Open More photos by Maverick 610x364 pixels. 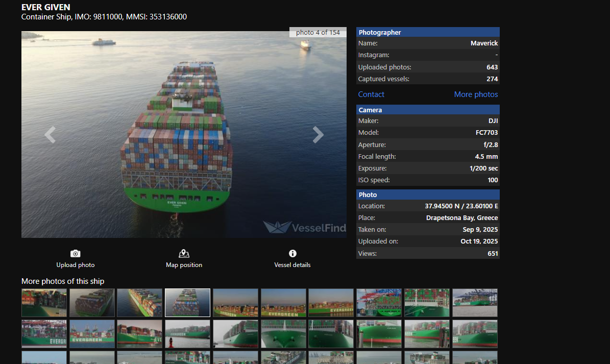tap(476, 94)
